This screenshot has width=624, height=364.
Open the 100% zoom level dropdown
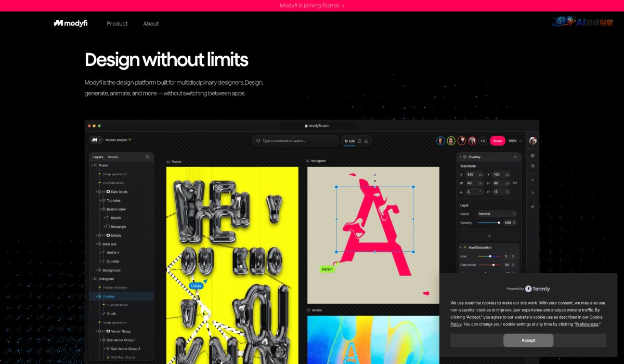click(515, 141)
